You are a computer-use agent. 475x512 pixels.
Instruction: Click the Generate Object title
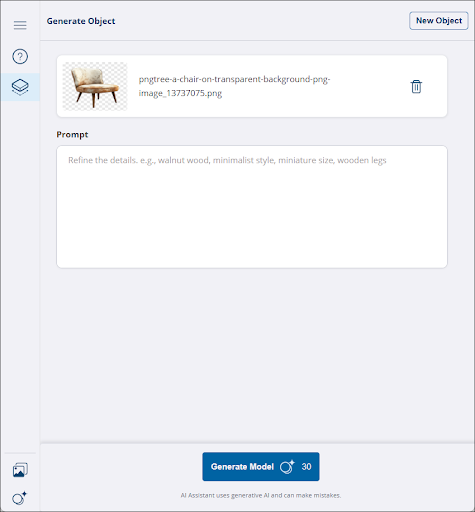[81, 21]
